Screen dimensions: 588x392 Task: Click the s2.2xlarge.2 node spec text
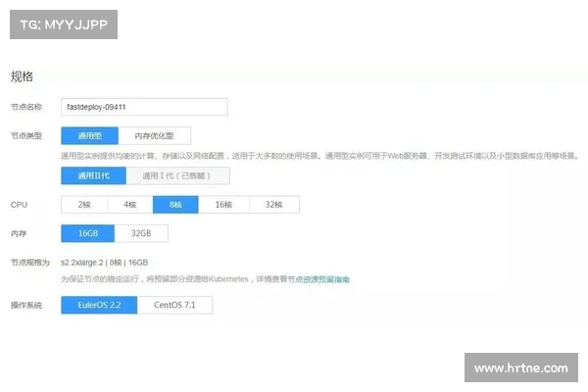click(104, 263)
